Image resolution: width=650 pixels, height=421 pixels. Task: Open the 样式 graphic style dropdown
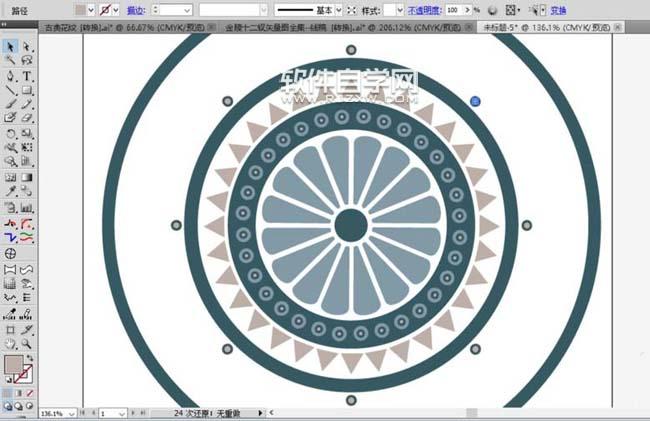pyautogui.click(x=400, y=10)
